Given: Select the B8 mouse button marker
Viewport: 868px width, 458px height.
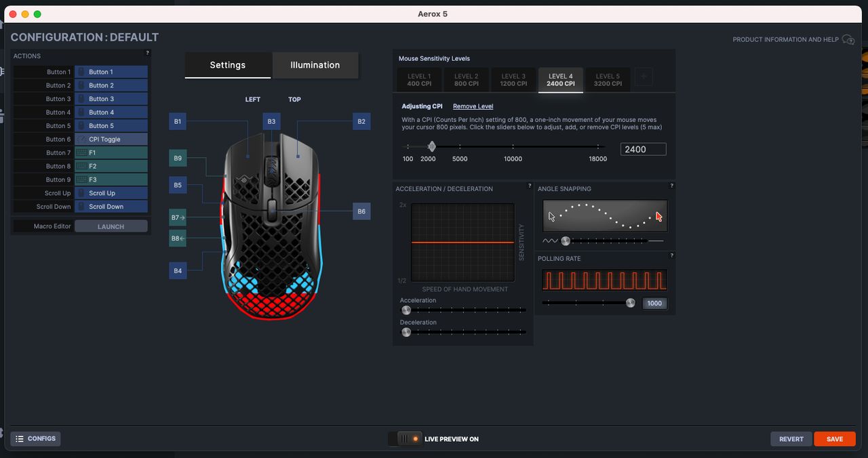Looking at the screenshot, I should (x=178, y=238).
